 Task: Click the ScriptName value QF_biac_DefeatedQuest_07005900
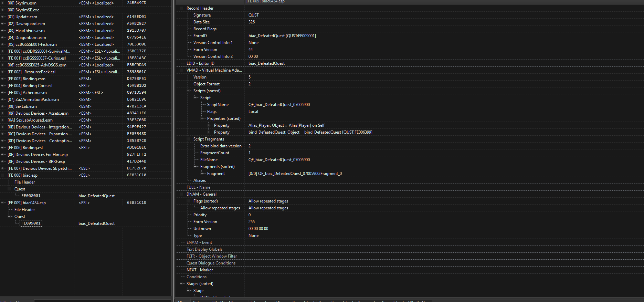pos(279,105)
